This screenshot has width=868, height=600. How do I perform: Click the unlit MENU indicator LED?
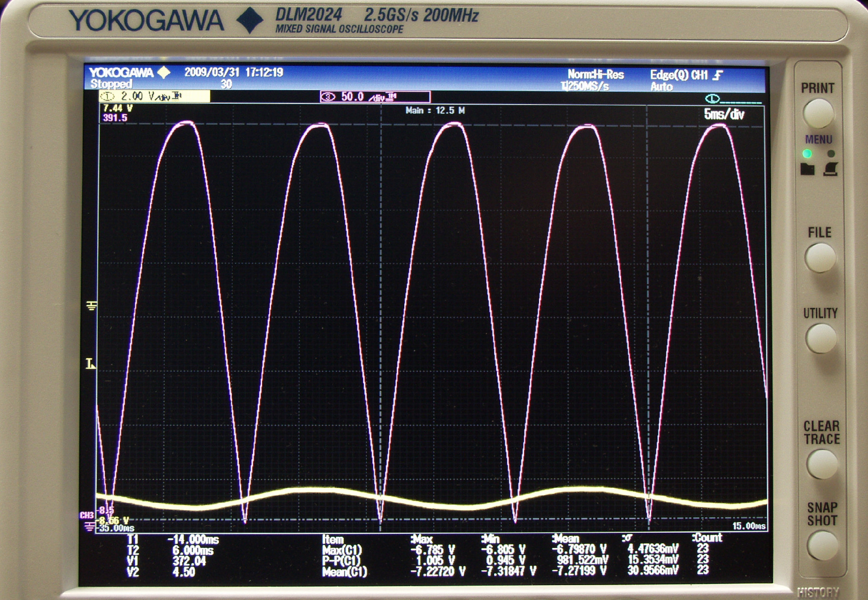click(831, 153)
